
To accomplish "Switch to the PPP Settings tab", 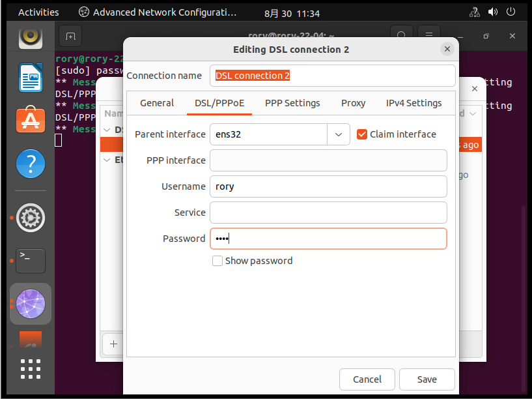I will (292, 103).
